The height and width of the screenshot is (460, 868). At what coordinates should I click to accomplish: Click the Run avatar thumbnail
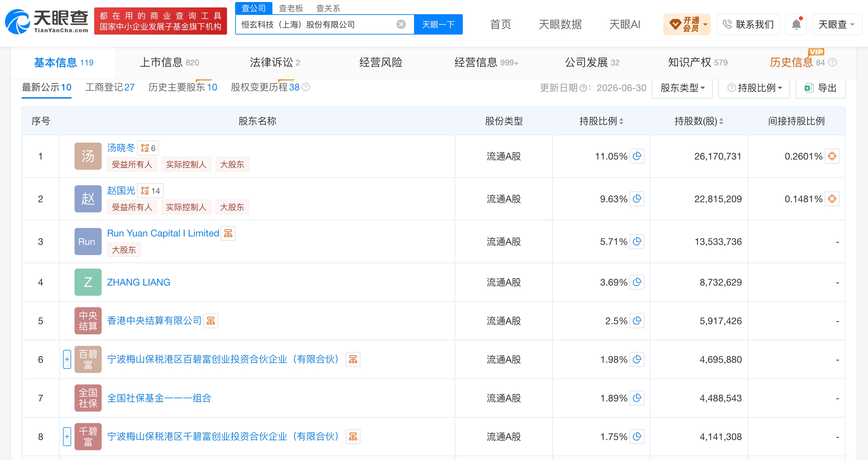88,242
